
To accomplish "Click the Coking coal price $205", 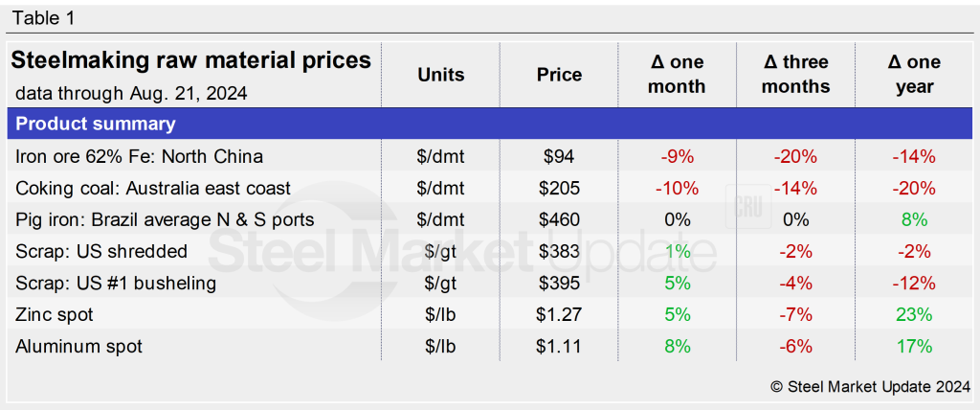I will click(560, 188).
